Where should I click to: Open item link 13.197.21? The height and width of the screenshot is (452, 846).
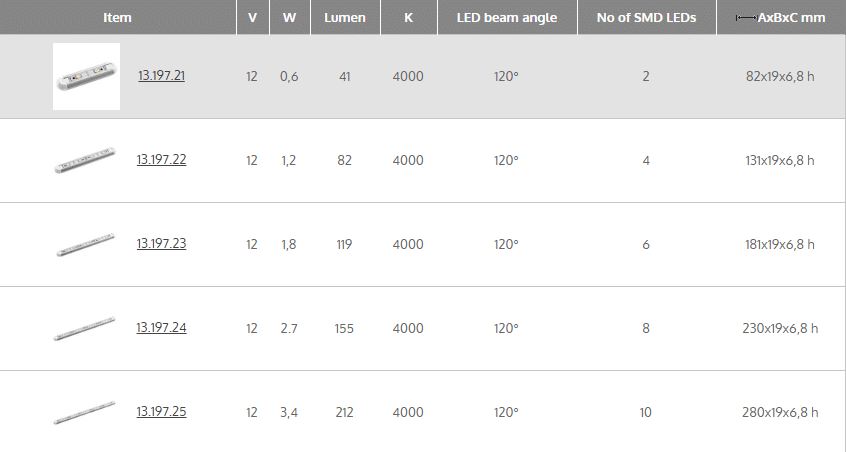click(161, 76)
